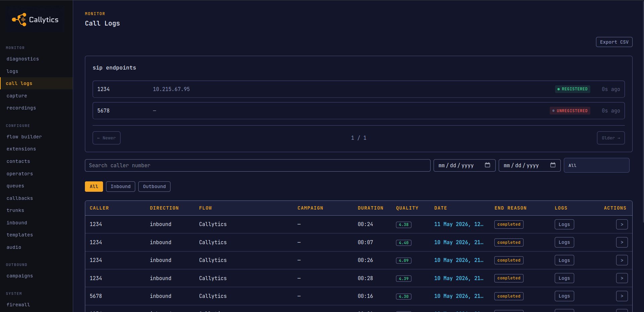Open details arrow for 00:07 call row
Screen dimensions: 644x312
pyautogui.click(x=622, y=242)
